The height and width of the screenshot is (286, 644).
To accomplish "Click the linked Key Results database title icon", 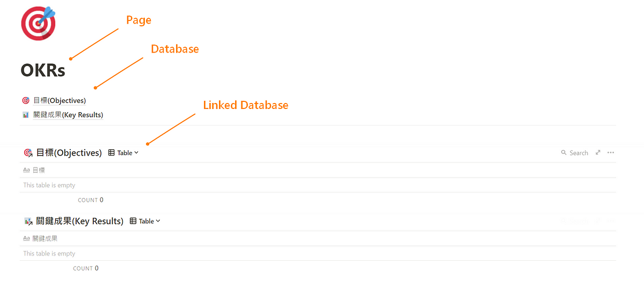I will click(28, 221).
